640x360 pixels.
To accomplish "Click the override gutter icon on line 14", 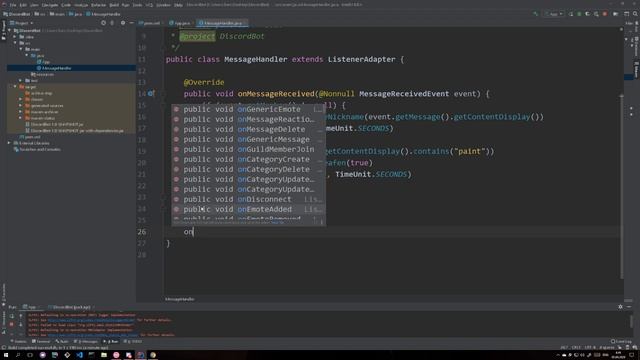I will 151,93.
